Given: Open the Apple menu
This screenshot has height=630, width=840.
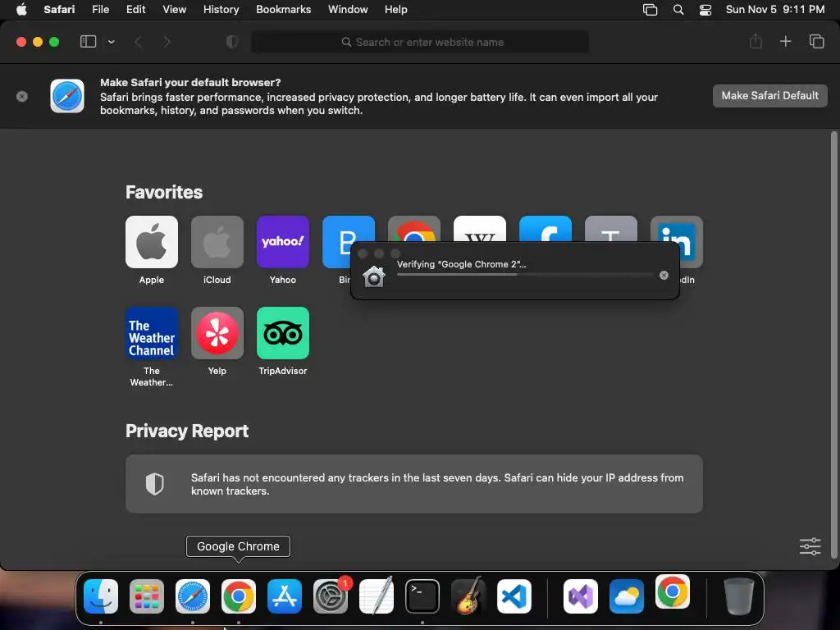Looking at the screenshot, I should (21, 10).
